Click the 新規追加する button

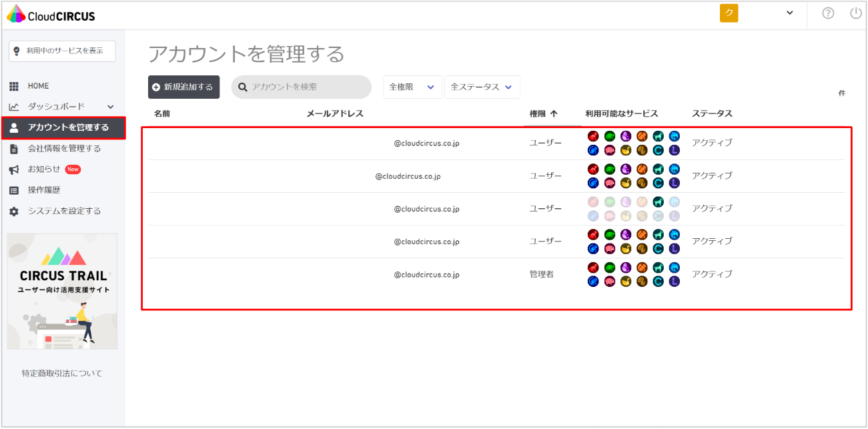click(183, 87)
